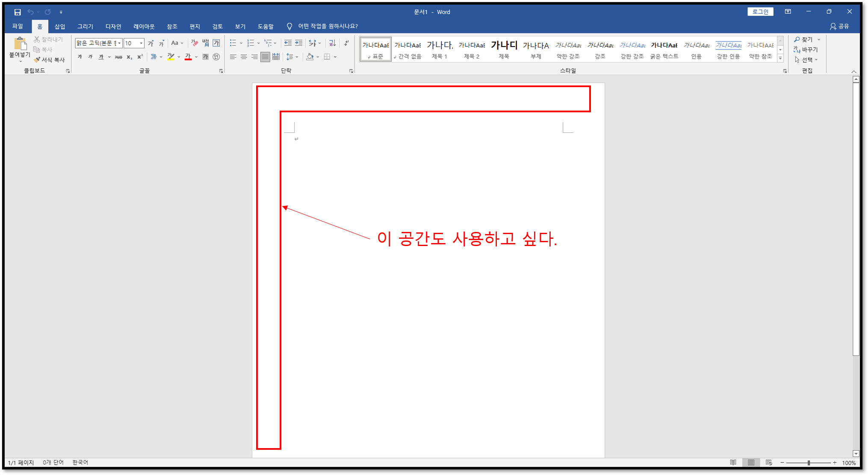Click the superscript x² icon

pyautogui.click(x=140, y=57)
